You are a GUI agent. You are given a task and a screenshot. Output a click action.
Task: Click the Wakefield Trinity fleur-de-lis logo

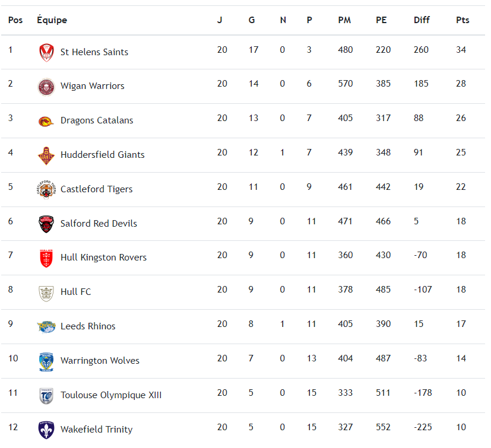(x=46, y=429)
